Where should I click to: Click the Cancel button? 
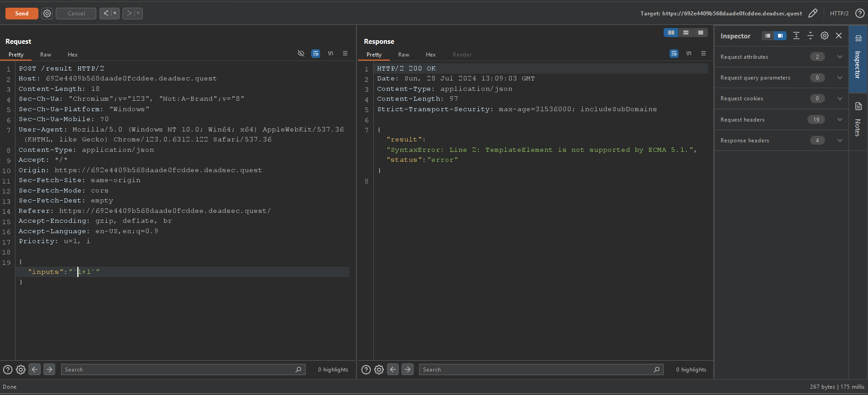[x=76, y=14]
